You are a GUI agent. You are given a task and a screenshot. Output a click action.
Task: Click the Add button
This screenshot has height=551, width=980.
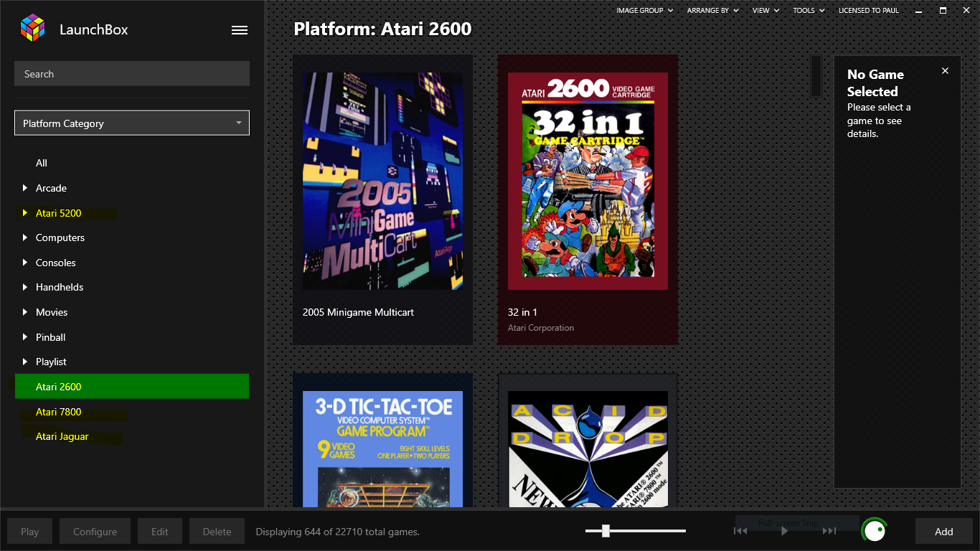point(944,532)
